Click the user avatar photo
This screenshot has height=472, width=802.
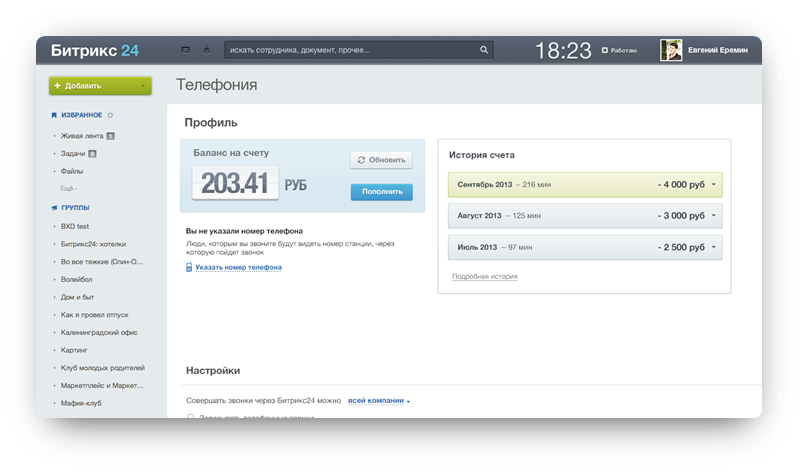671,51
